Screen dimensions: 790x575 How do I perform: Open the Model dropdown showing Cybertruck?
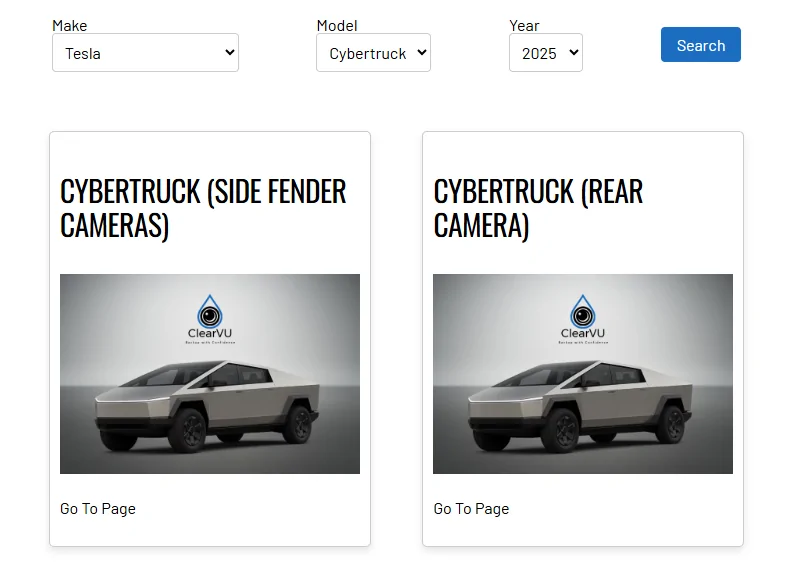tap(373, 53)
